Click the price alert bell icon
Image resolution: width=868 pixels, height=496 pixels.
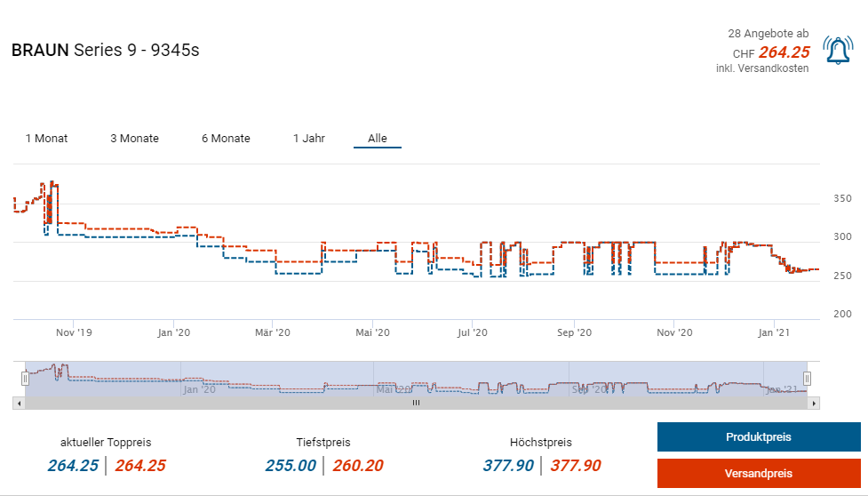837,51
